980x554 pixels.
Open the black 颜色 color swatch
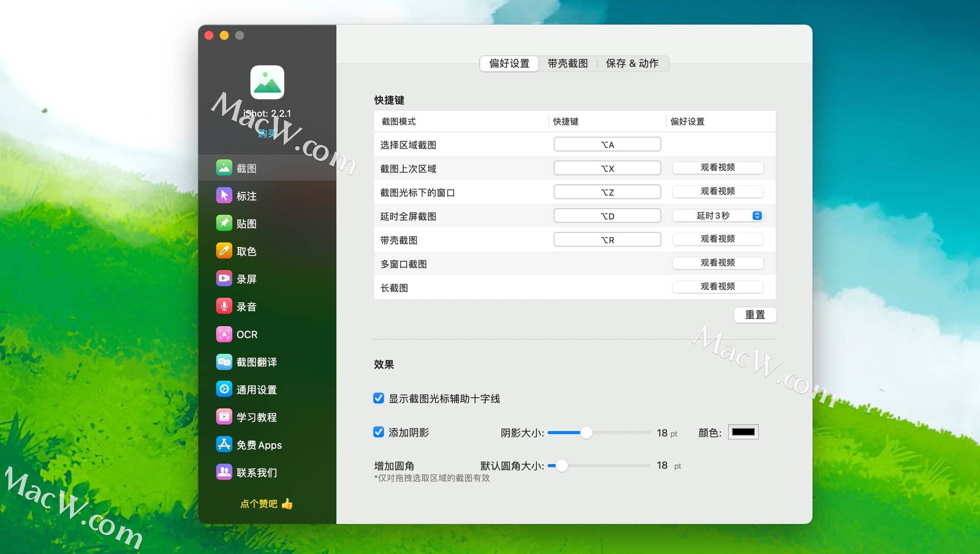point(743,432)
